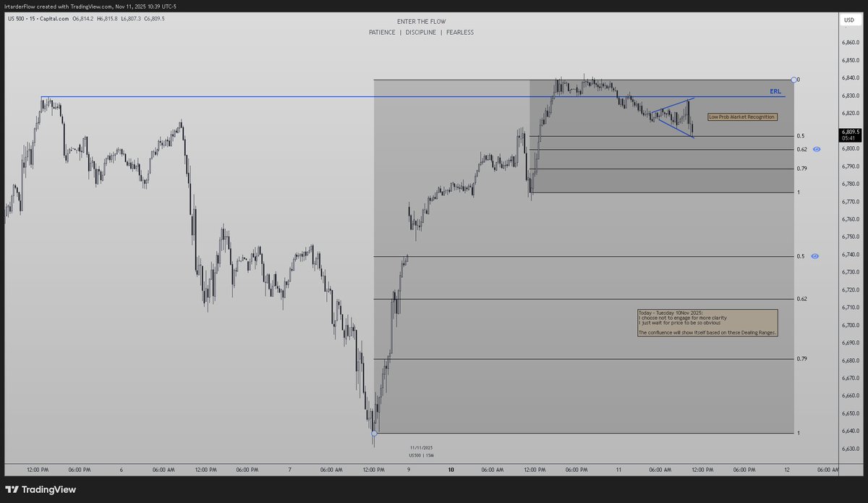Image resolution: width=868 pixels, height=503 pixels.
Task: Select the date 11 on the time axis
Action: (618, 469)
